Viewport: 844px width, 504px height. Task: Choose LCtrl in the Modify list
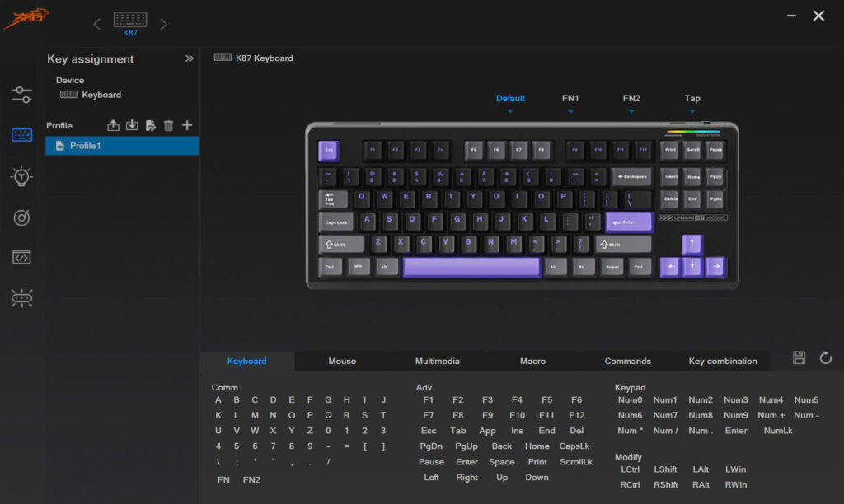[x=630, y=469]
